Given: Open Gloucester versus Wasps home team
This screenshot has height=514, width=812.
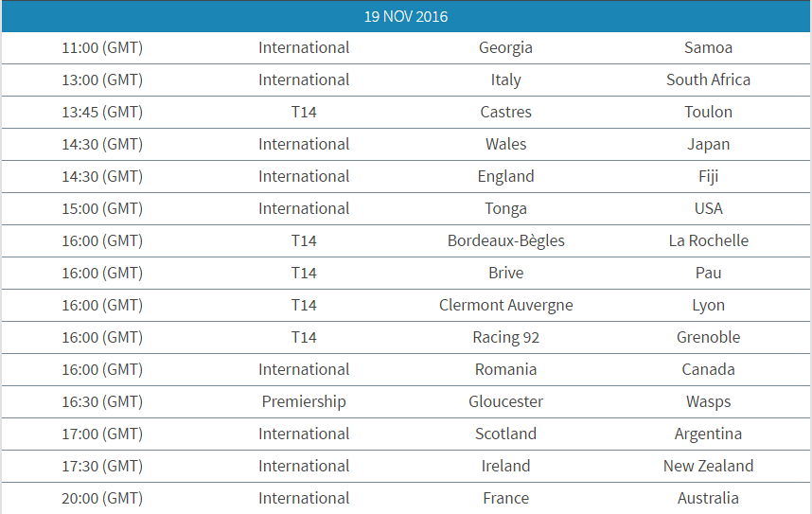Looking at the screenshot, I should click(505, 401).
